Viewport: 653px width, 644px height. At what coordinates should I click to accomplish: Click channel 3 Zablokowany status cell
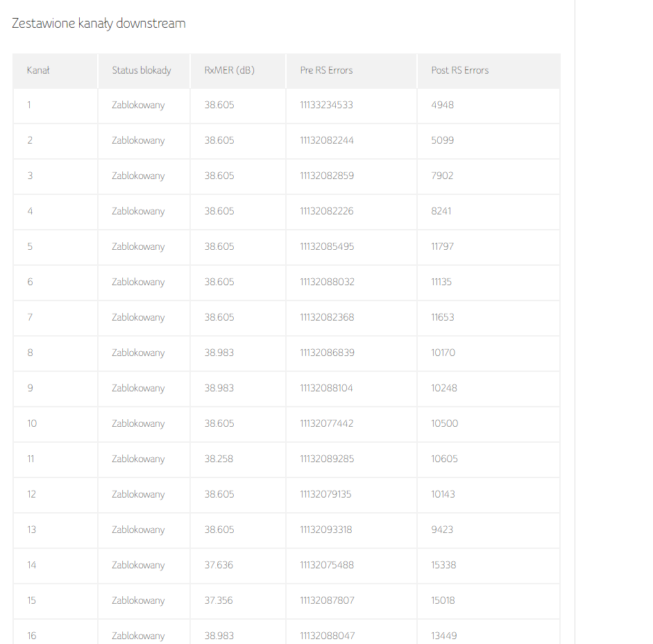click(138, 176)
